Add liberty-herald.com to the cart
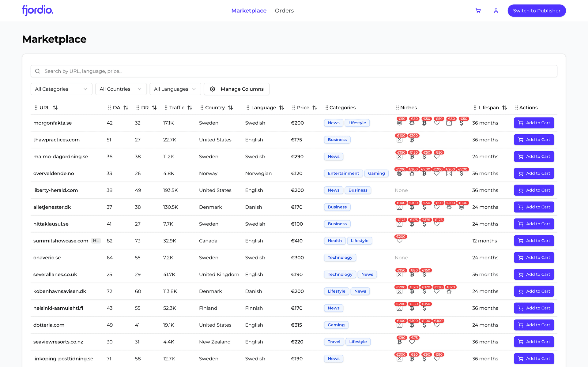Image resolution: width=588 pixels, height=367 pixels. tap(534, 190)
